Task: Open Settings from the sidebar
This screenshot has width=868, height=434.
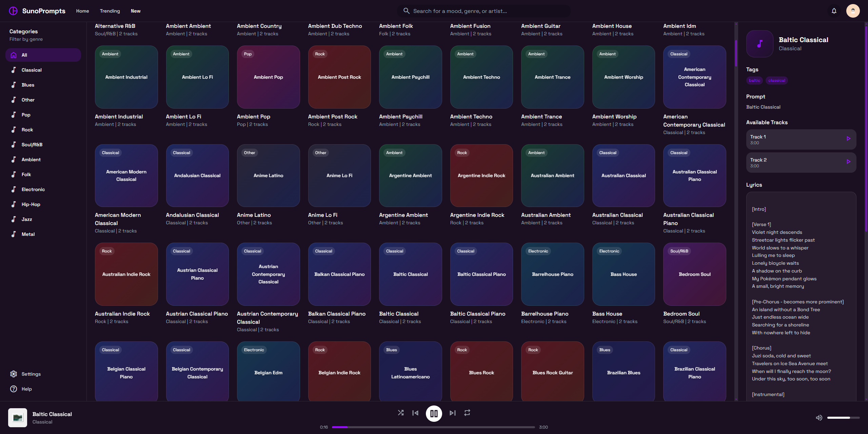Action: tap(31, 374)
